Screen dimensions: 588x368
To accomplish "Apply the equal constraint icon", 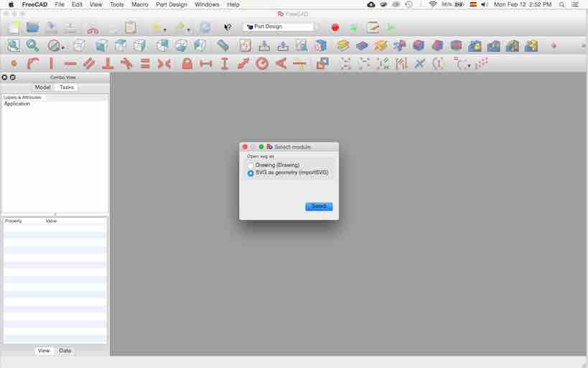I will (145, 63).
